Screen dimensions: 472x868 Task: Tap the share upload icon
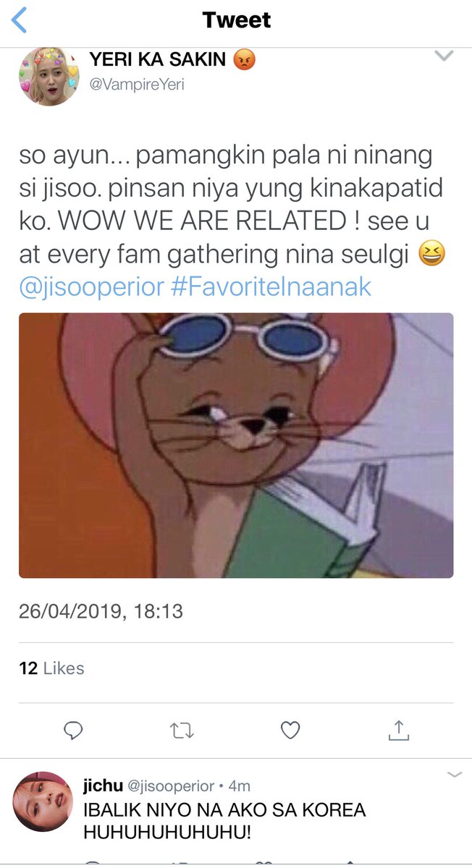point(399,730)
